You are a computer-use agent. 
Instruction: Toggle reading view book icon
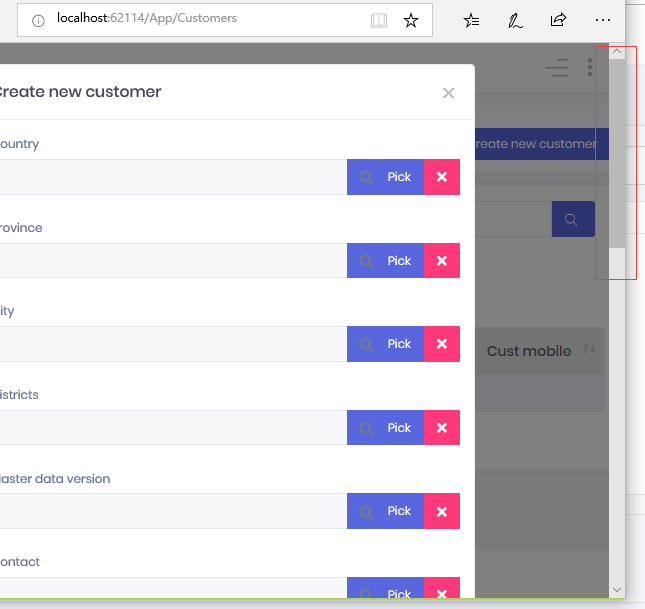379,20
